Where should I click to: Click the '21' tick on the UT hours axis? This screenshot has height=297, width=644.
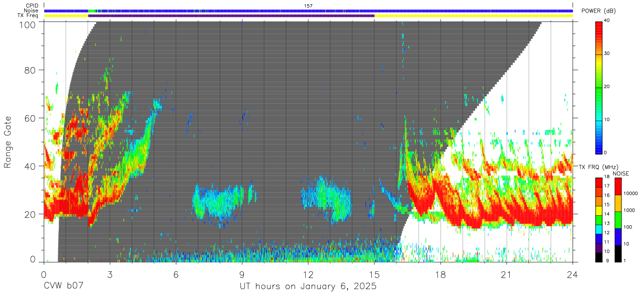click(x=507, y=274)
